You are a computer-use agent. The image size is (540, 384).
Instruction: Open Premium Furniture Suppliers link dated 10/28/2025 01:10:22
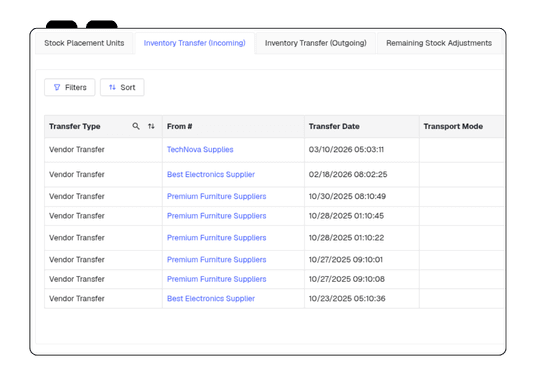(217, 238)
